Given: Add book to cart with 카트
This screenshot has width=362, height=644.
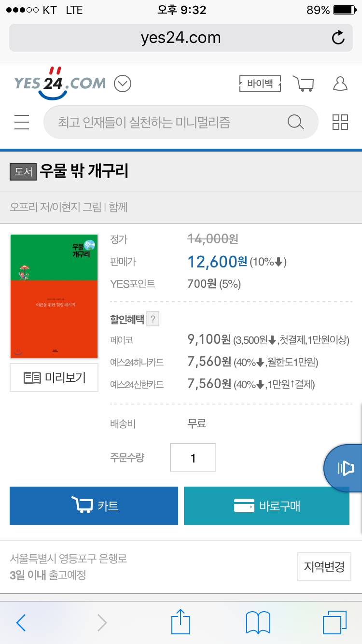Looking at the screenshot, I should pyautogui.click(x=94, y=506).
